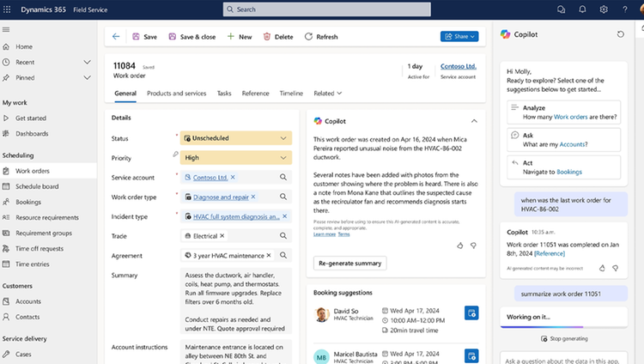Delete this work order

278,37
